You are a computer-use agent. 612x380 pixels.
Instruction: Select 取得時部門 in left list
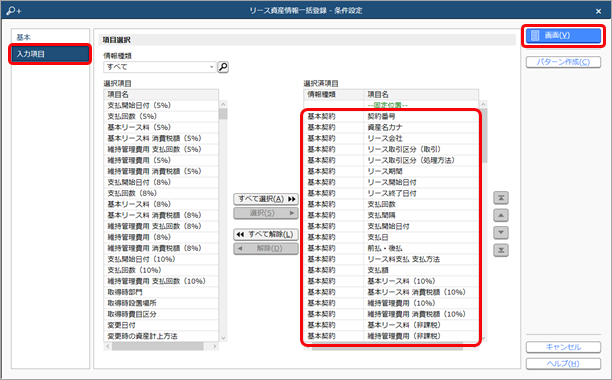click(x=161, y=292)
